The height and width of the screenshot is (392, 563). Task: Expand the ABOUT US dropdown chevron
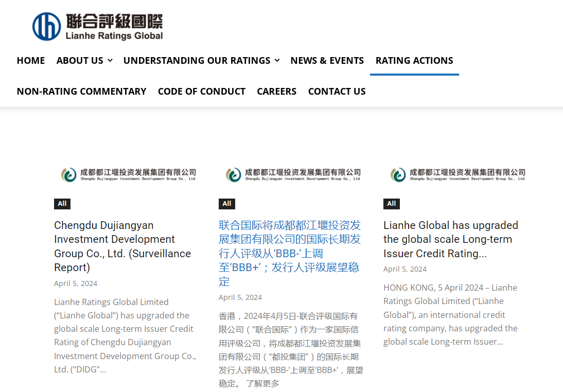tap(110, 61)
